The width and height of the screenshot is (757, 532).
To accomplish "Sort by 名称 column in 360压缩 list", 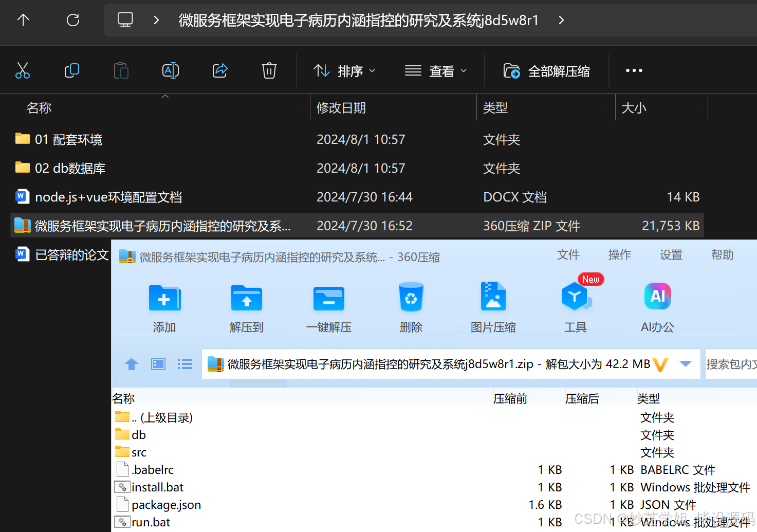I will (x=123, y=398).
